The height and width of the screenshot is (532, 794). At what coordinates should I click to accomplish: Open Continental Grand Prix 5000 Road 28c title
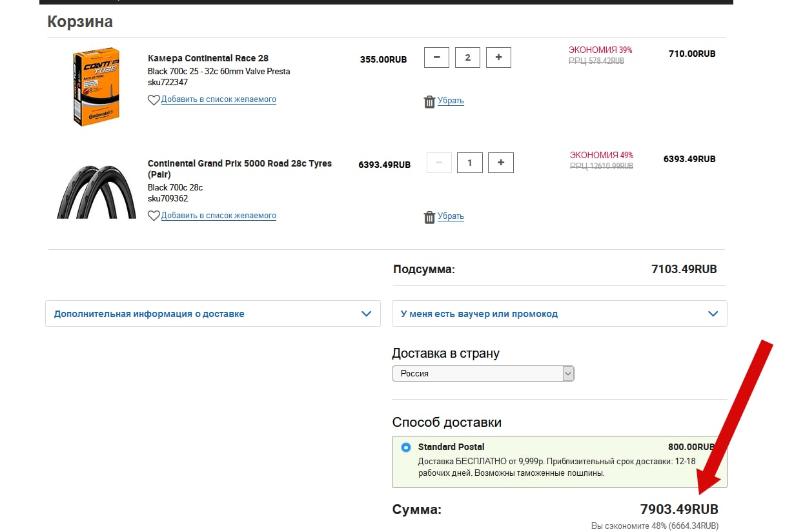239,169
